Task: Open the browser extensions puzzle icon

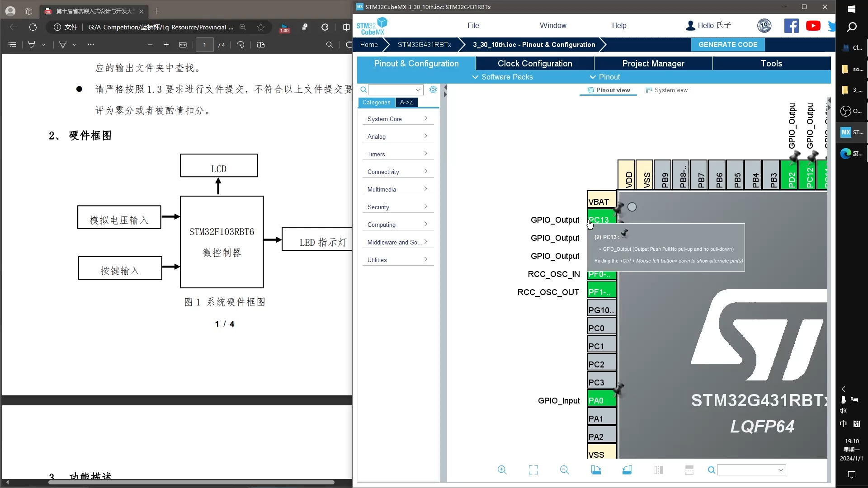Action: [325, 27]
